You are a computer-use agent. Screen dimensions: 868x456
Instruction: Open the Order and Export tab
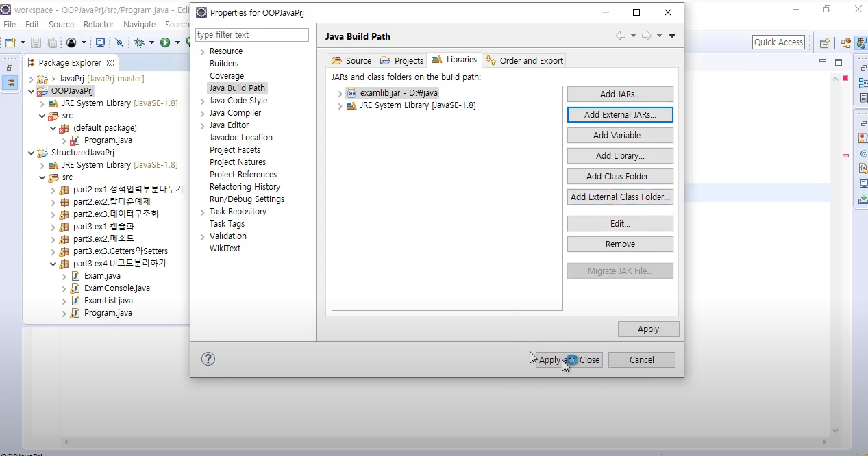tap(524, 60)
